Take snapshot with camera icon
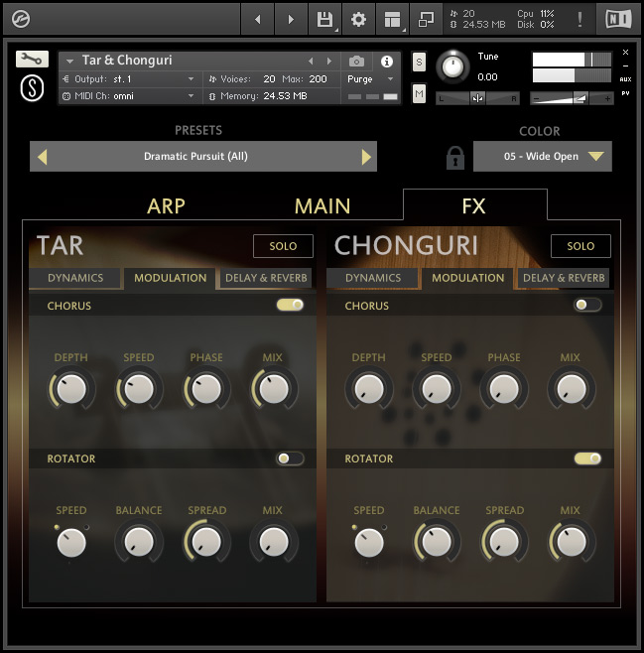The height and width of the screenshot is (653, 644). (356, 62)
